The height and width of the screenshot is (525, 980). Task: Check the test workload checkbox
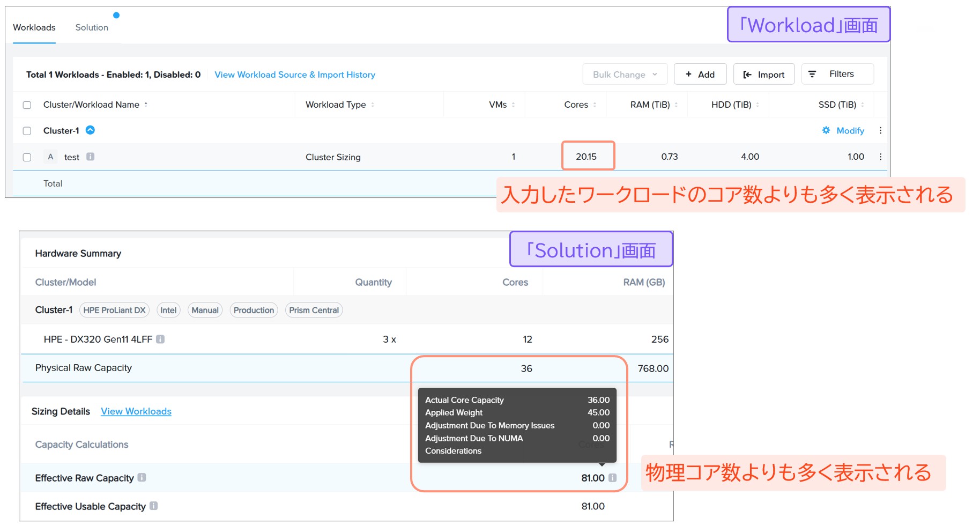click(x=27, y=157)
